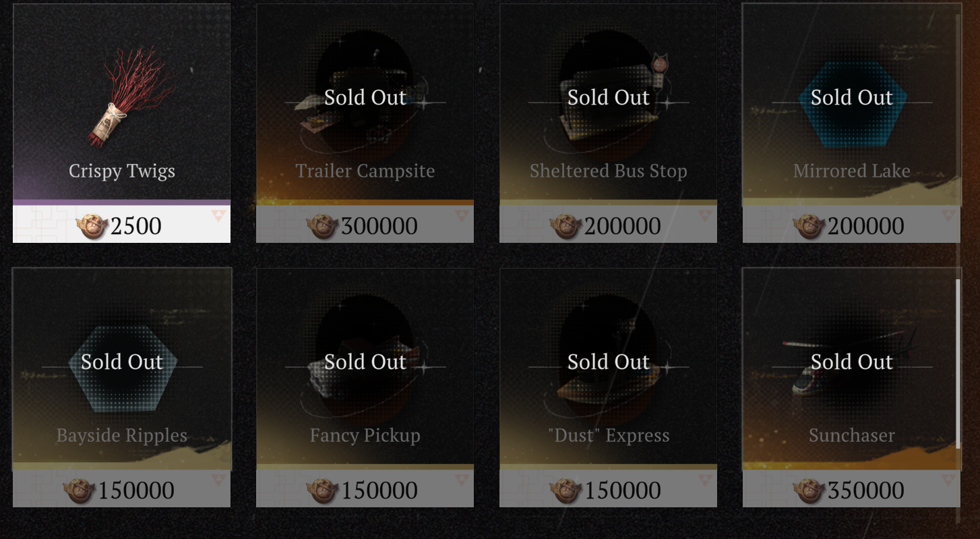Open the Trailer Campsite item card

coord(365,123)
